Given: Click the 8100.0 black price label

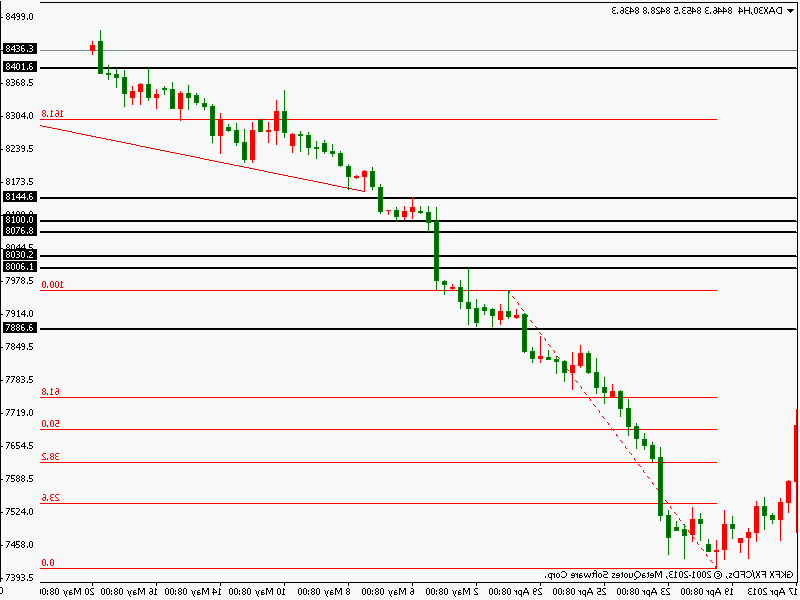Looking at the screenshot, I should pos(19,220).
